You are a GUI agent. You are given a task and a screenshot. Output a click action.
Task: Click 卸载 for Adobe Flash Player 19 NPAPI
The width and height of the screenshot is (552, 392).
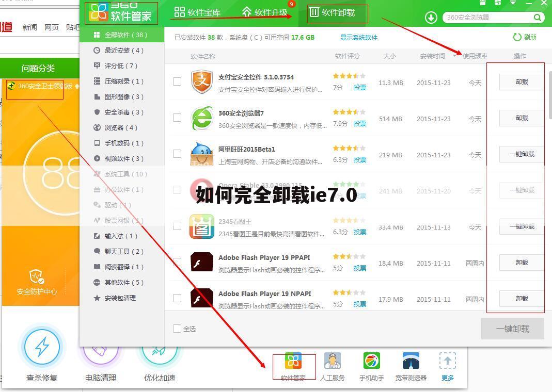tap(522, 299)
